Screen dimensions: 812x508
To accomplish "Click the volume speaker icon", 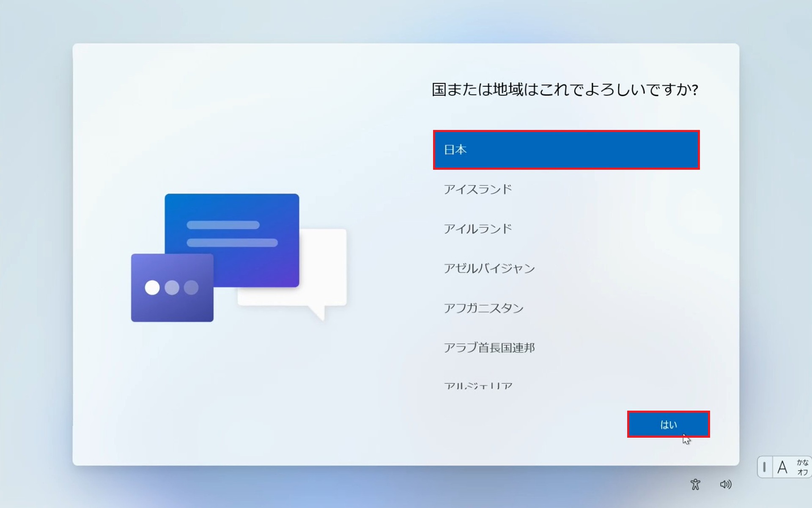I will pos(727,484).
